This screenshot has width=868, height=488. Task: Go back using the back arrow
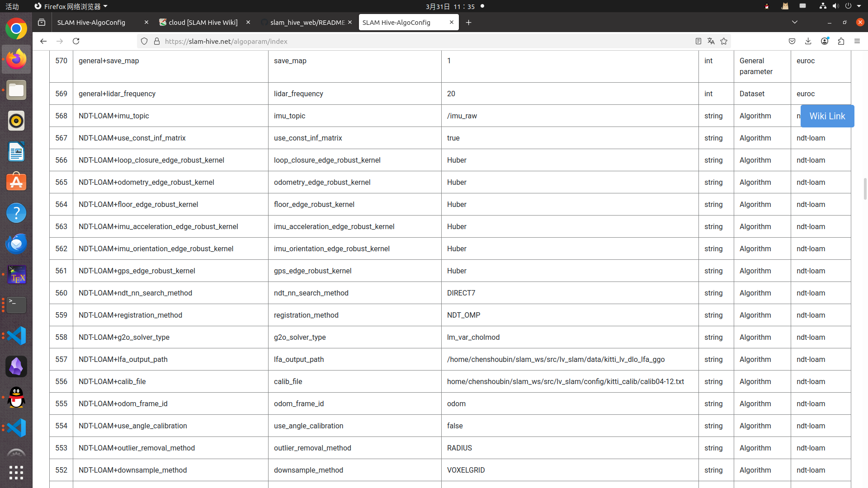(x=43, y=41)
